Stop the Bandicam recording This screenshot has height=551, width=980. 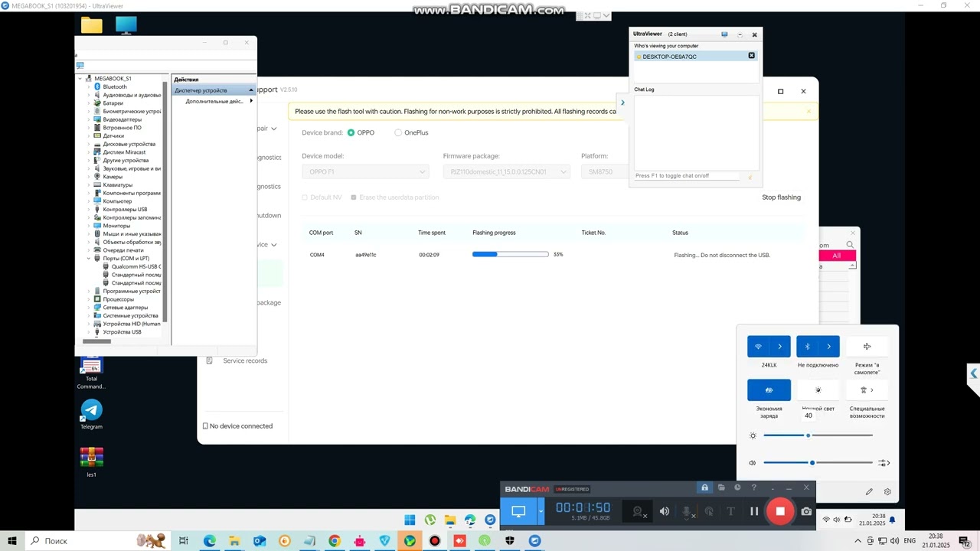click(780, 511)
